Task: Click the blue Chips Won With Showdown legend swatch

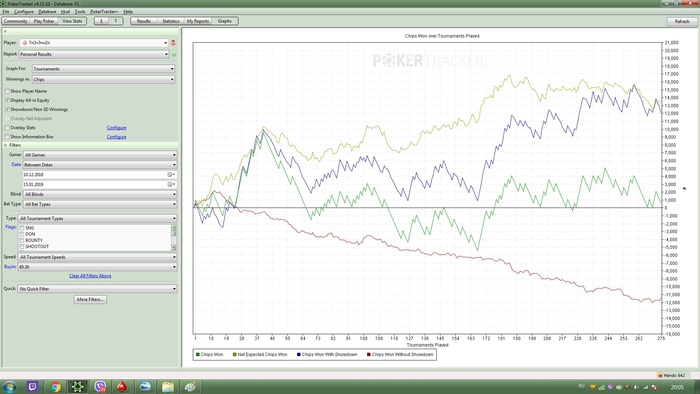Action: 299,354
